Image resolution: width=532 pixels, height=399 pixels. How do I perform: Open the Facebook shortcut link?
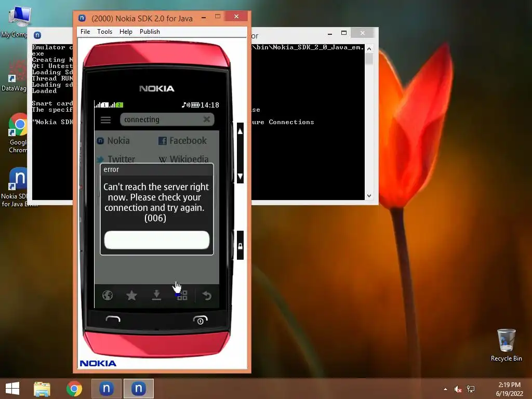182,140
